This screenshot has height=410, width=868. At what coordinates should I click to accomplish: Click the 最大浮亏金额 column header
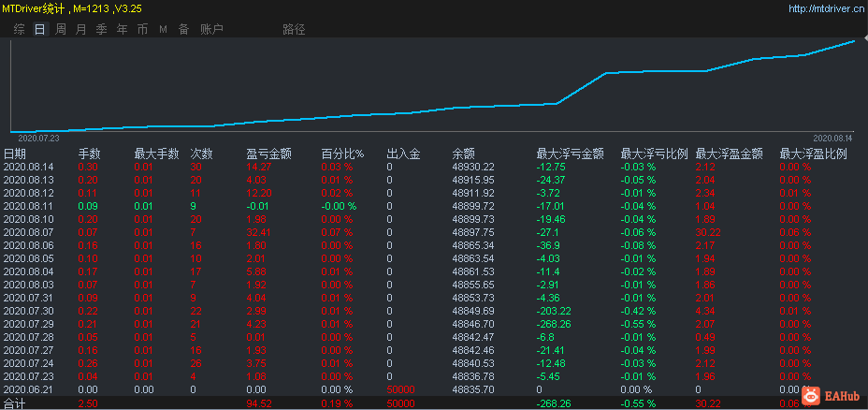coord(571,154)
